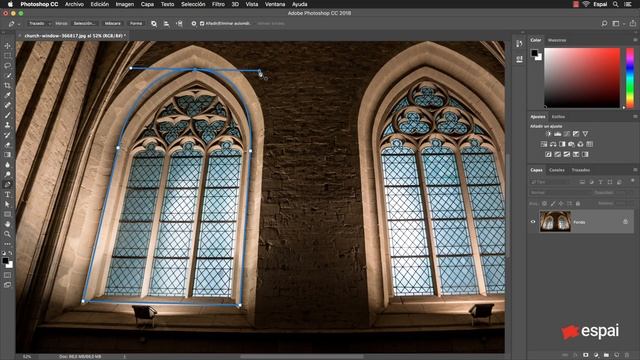This screenshot has height=360, width=640.
Task: Select the Blur tool
Action: click(x=7, y=164)
